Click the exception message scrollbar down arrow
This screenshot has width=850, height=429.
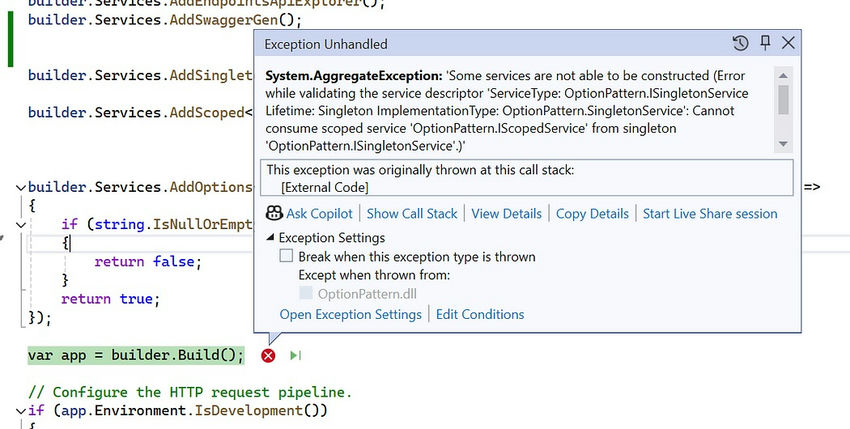[x=783, y=144]
